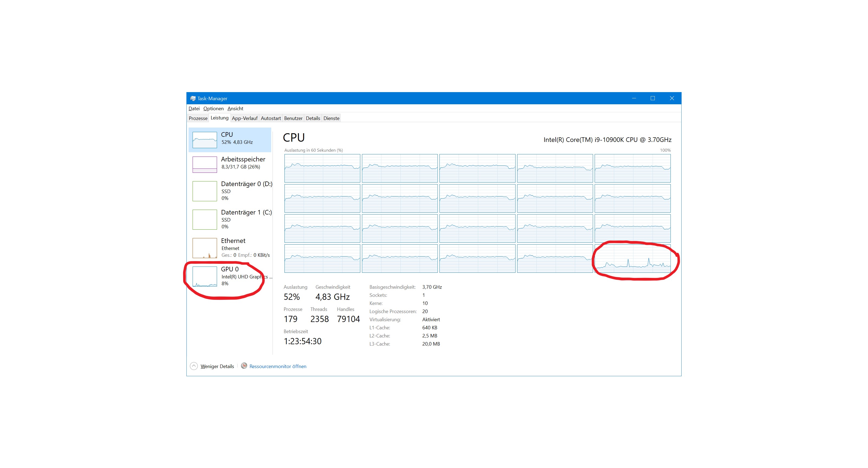Click the Weniger Details label
Viewport: 868px width, 468px height.
pos(217,366)
